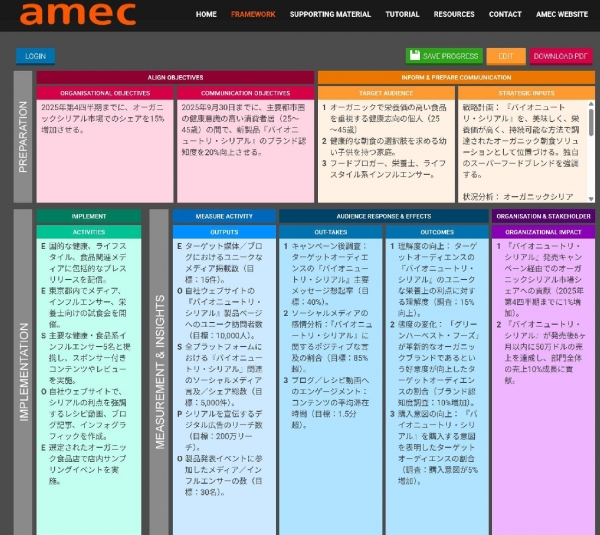Click scroll down arrow in Strategic Inputs

(x=591, y=199)
